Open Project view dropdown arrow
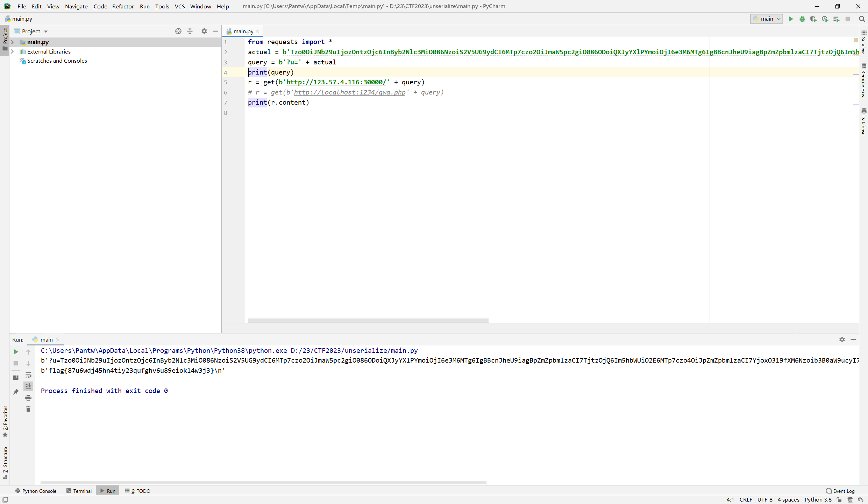 click(46, 31)
